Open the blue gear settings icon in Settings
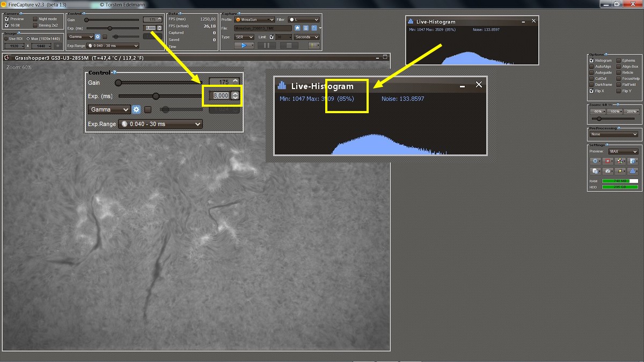The image size is (644, 362). click(x=595, y=160)
